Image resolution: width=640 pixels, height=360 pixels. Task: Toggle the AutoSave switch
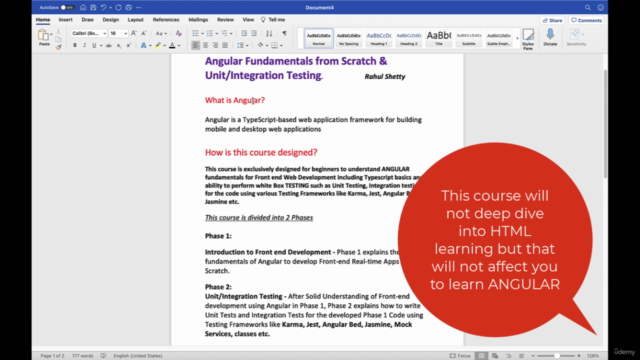coord(67,7)
